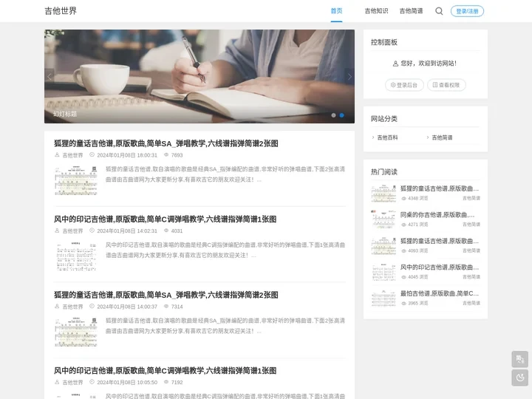Click the 控制面板 panel heading

pos(384,42)
